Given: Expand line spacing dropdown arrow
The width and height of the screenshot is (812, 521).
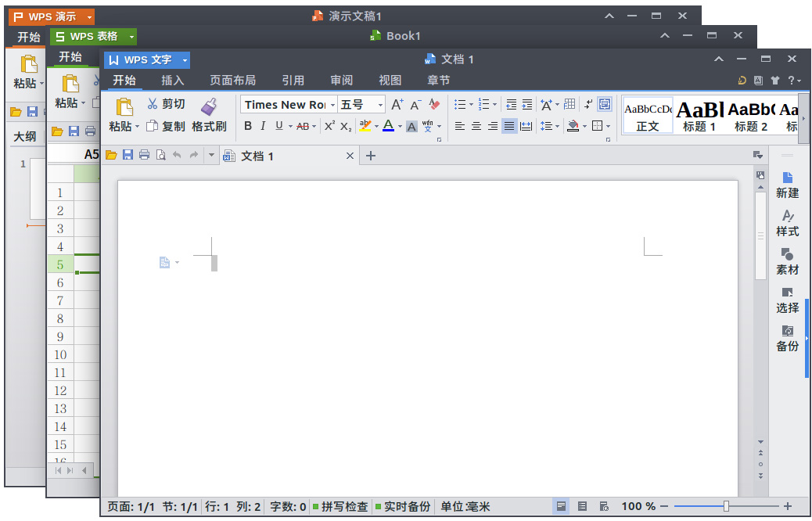Looking at the screenshot, I should pos(557,127).
